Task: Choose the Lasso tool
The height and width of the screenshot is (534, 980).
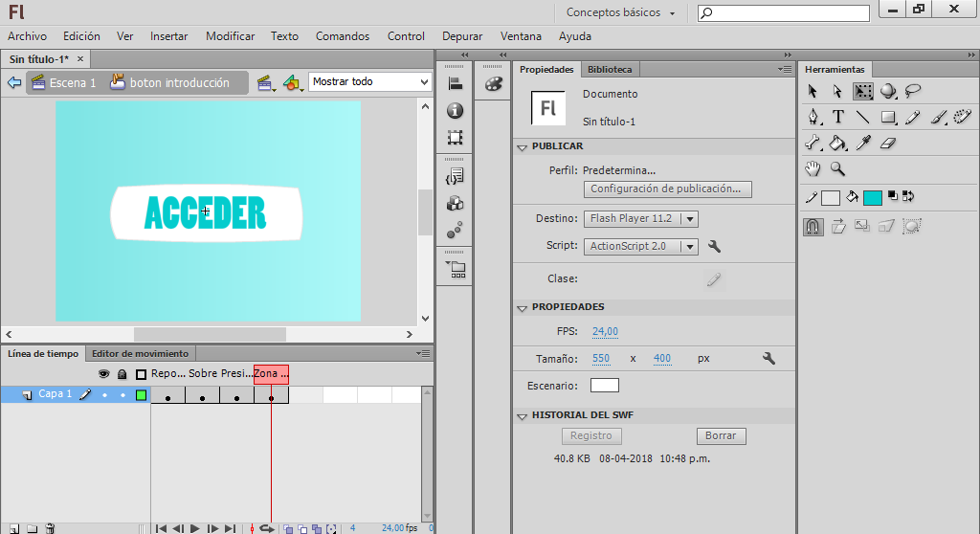Action: [913, 91]
